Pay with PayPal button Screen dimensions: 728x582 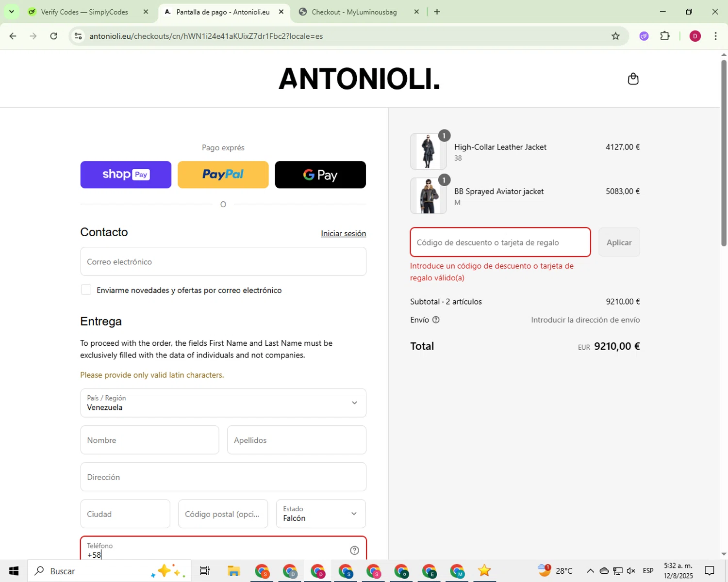(x=223, y=175)
